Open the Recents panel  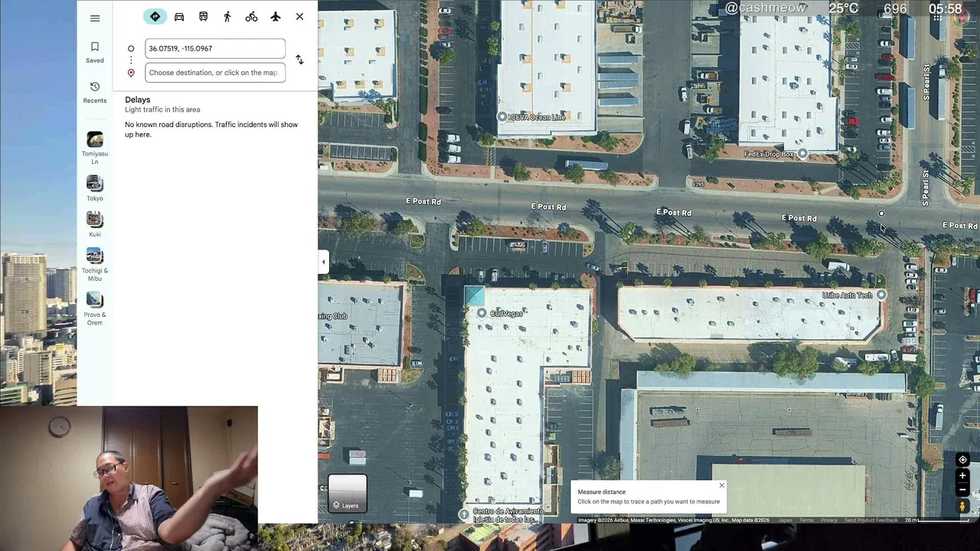pos(95,92)
